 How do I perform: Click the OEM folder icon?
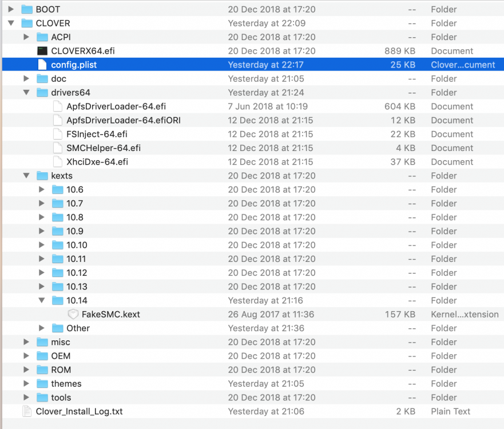pyautogui.click(x=42, y=356)
